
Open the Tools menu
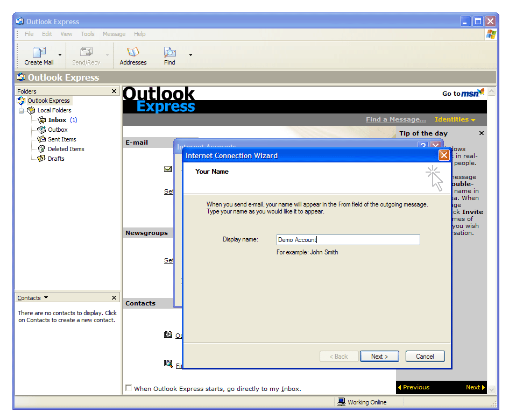click(x=88, y=34)
